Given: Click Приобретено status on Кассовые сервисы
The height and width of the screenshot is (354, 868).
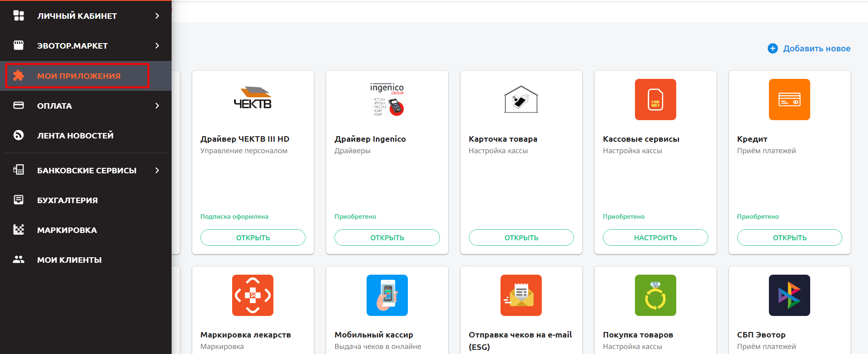Looking at the screenshot, I should point(623,216).
